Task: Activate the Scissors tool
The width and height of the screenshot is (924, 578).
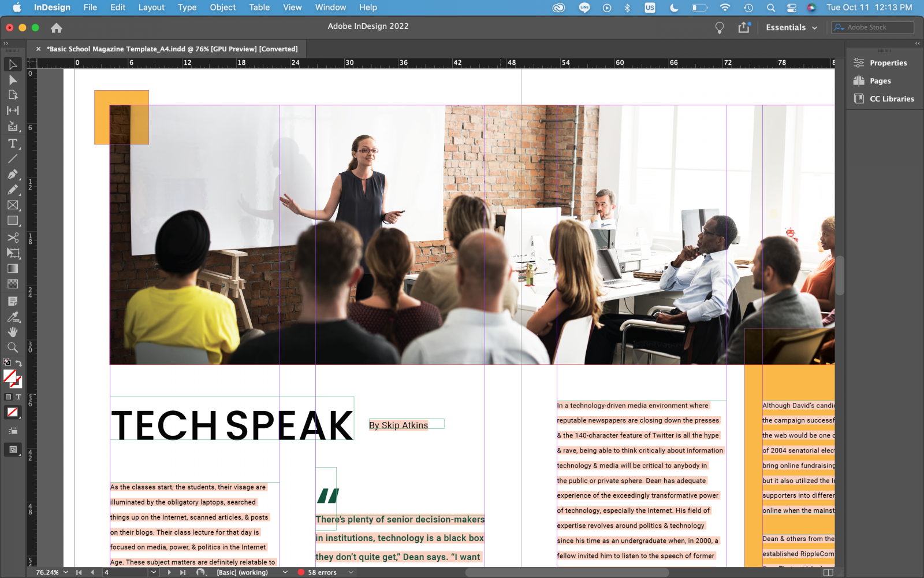Action: click(13, 238)
